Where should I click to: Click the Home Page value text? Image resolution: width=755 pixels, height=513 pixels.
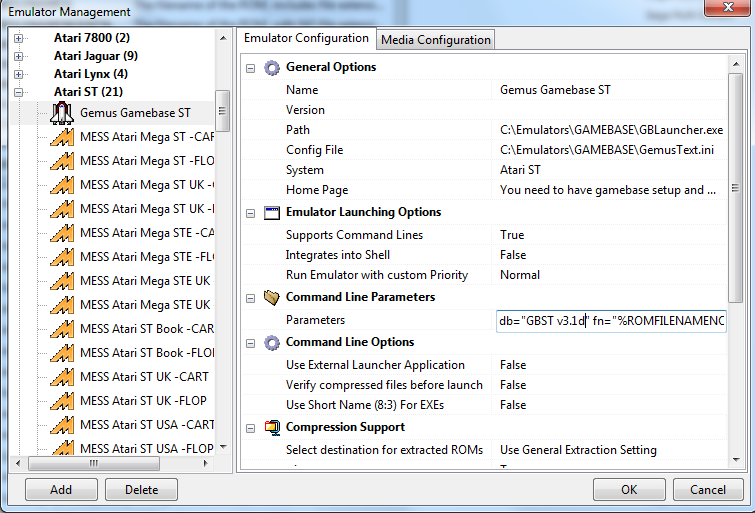point(608,190)
